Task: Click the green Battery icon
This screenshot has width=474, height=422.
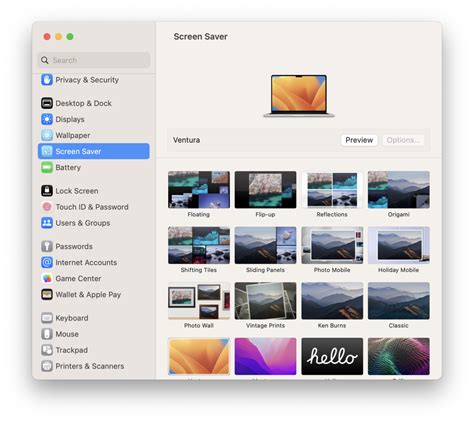Action: click(47, 167)
